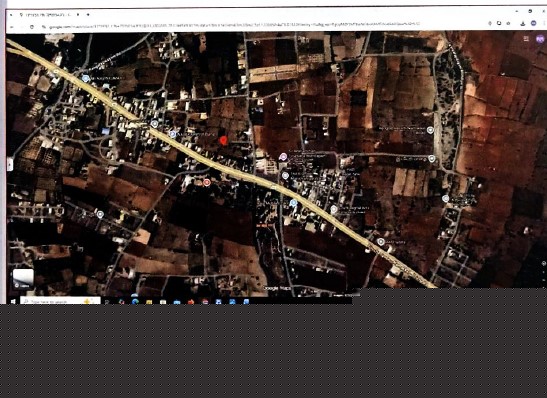Close the Google Maps tab

tap(78, 15)
